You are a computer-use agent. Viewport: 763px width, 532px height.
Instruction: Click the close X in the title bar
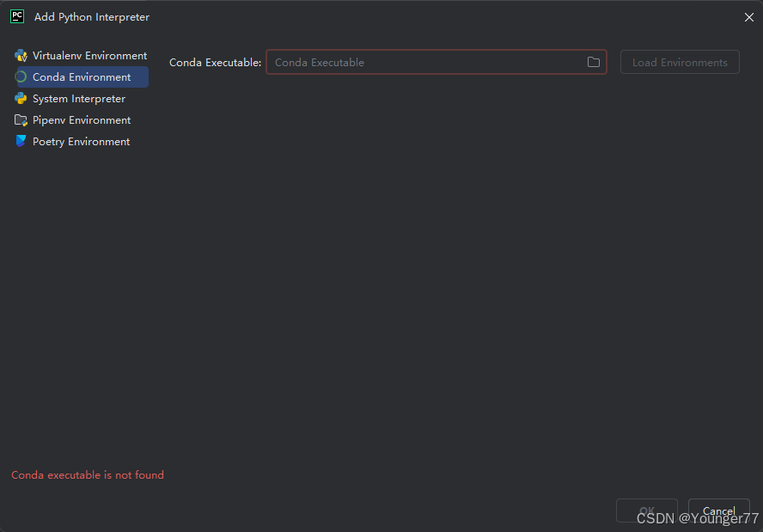(x=748, y=16)
